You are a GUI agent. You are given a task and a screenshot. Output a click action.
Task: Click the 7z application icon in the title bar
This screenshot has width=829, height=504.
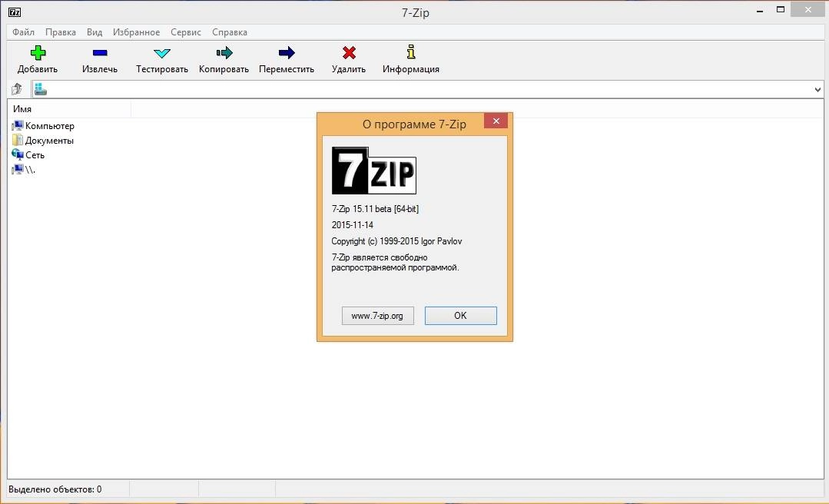coord(15,12)
